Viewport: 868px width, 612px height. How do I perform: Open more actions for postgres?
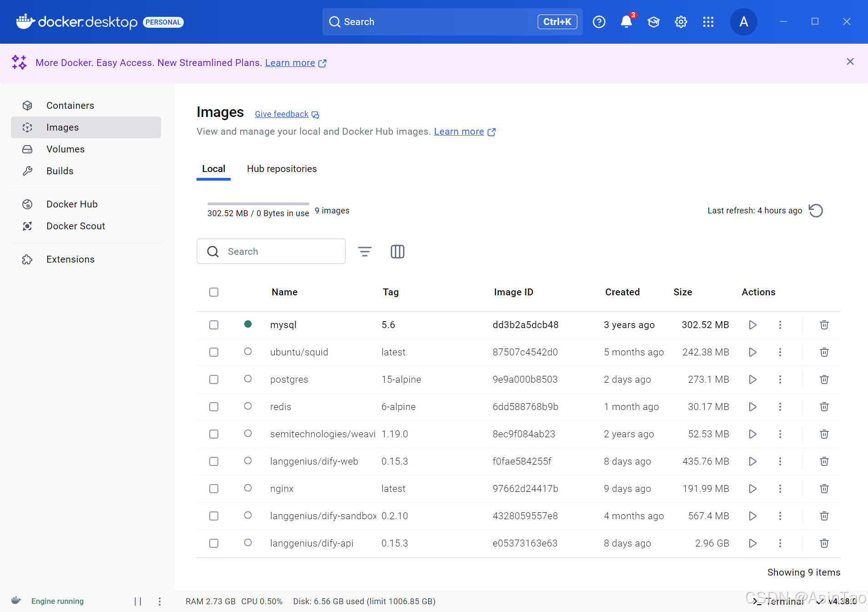coord(780,379)
